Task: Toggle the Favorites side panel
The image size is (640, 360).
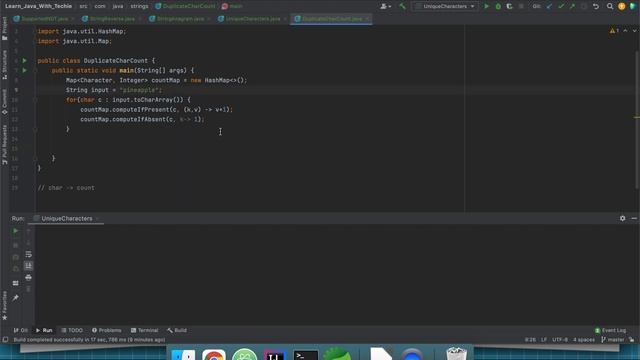Action: (x=4, y=306)
